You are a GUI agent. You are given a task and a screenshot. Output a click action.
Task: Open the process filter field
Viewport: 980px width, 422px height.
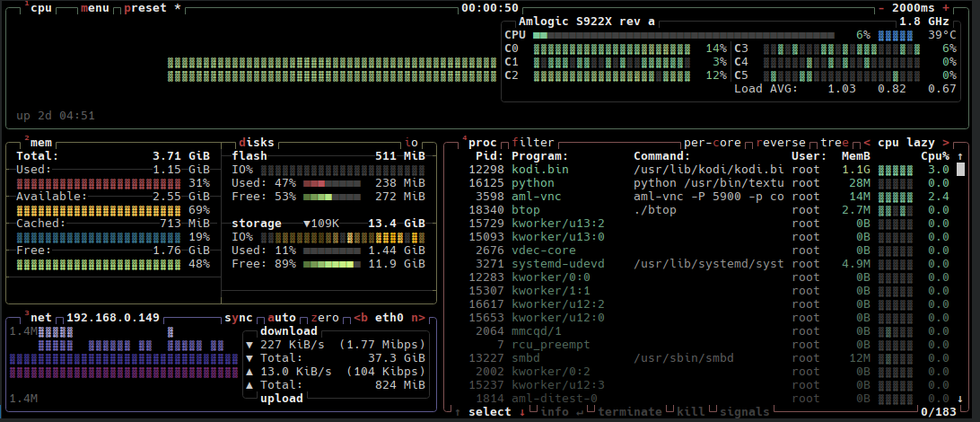[532, 143]
